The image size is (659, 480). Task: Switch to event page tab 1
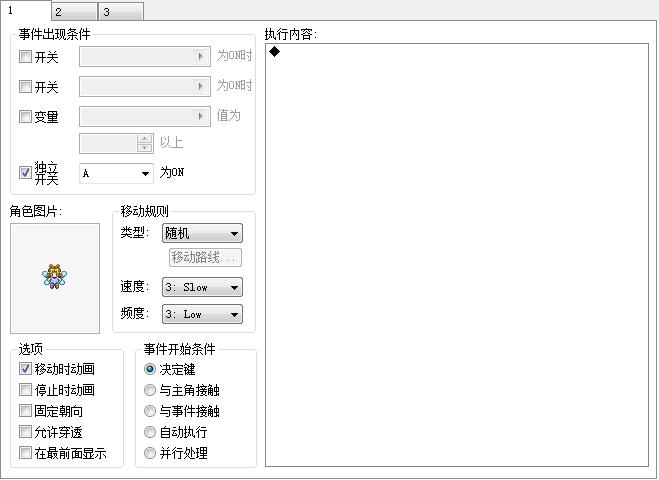pyautogui.click(x=26, y=11)
